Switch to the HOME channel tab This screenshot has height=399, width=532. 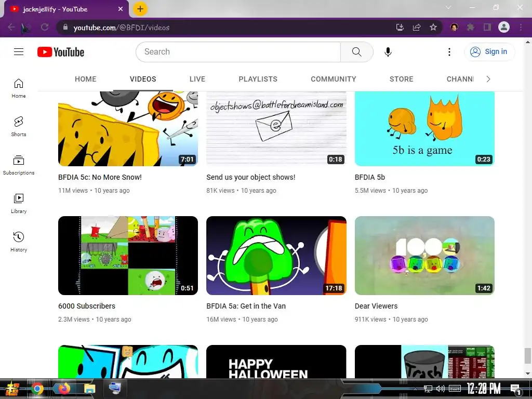point(86,79)
